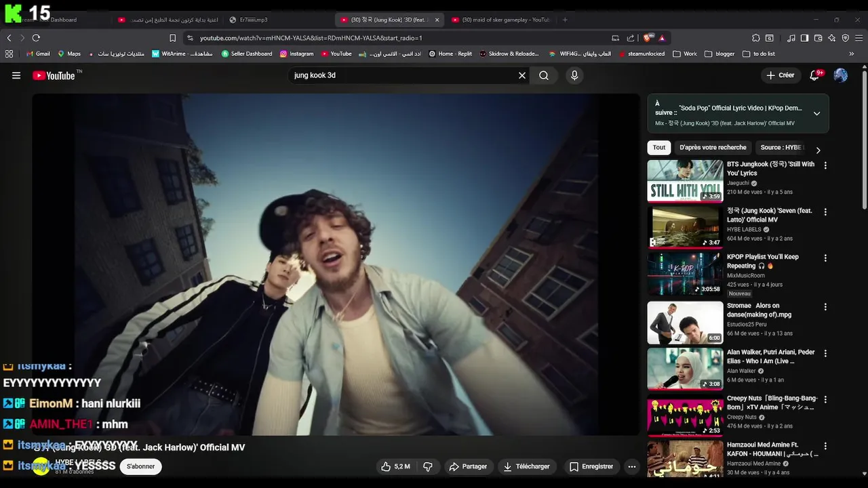Open Brave playlist music note icon
This screenshot has width=868, height=488.
pos(791,38)
